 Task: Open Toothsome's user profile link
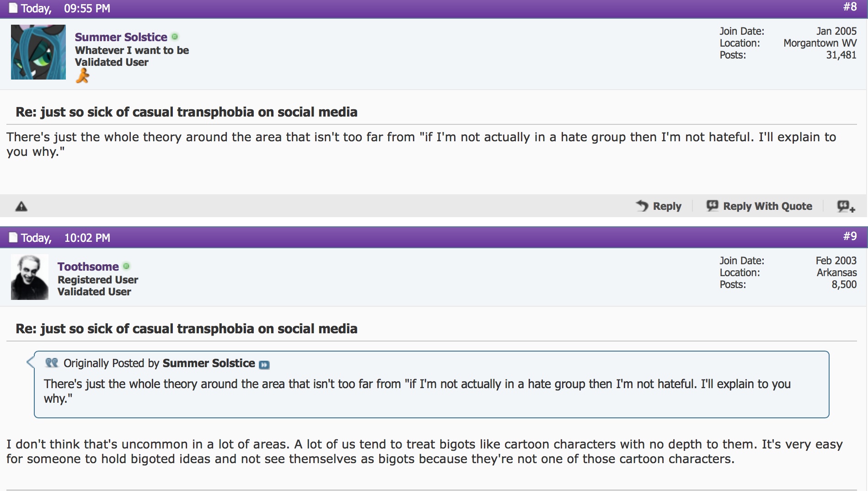point(88,267)
